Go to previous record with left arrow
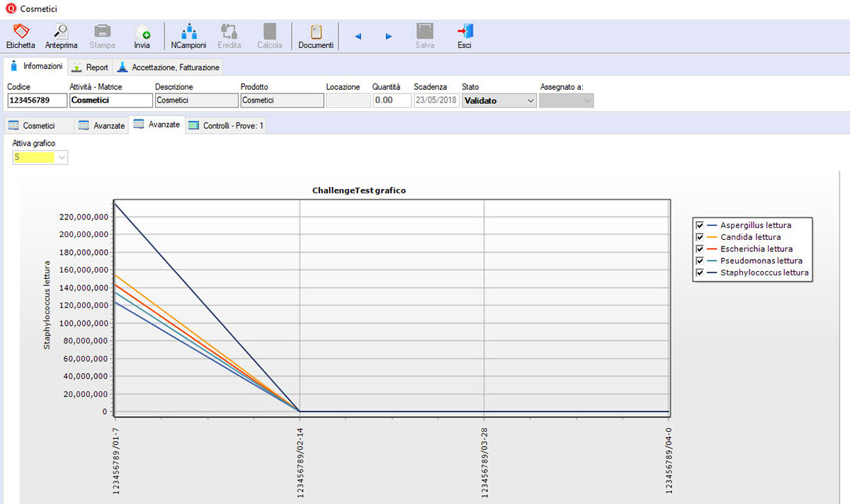 pyautogui.click(x=357, y=35)
